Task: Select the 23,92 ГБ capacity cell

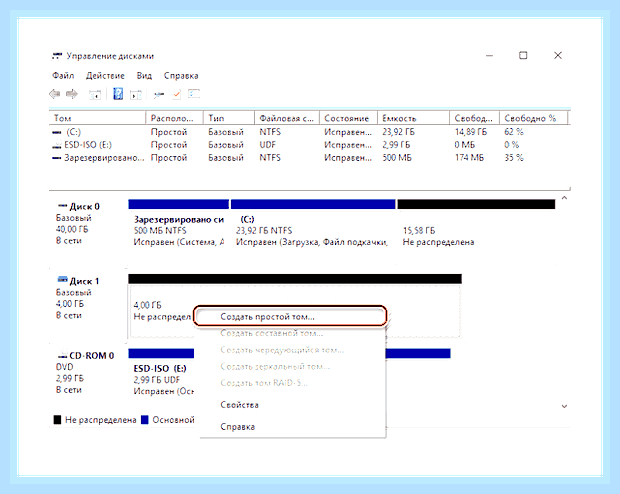Action: click(398, 132)
